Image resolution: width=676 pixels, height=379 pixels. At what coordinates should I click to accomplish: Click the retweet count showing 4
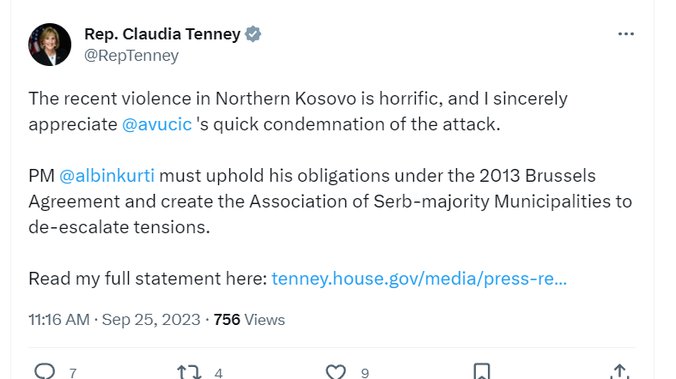(219, 373)
